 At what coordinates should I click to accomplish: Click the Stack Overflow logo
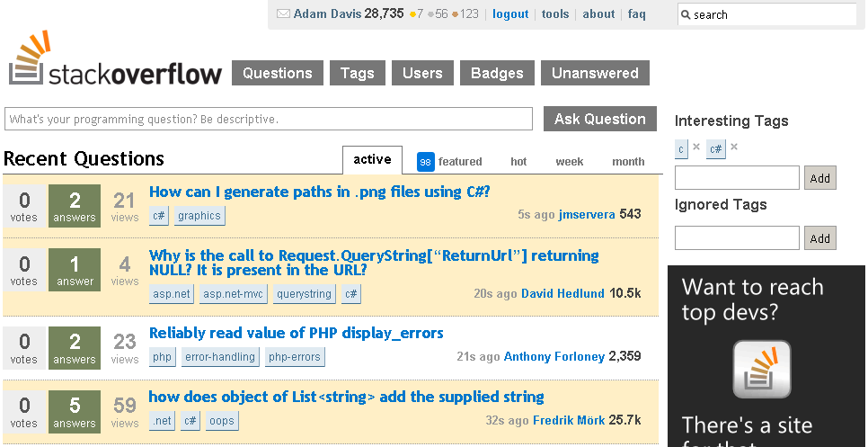pyautogui.click(x=115, y=58)
